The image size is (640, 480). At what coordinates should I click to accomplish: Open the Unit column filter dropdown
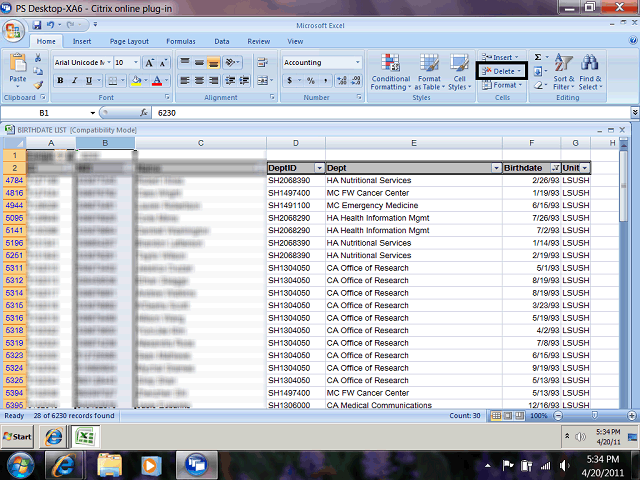(x=585, y=167)
